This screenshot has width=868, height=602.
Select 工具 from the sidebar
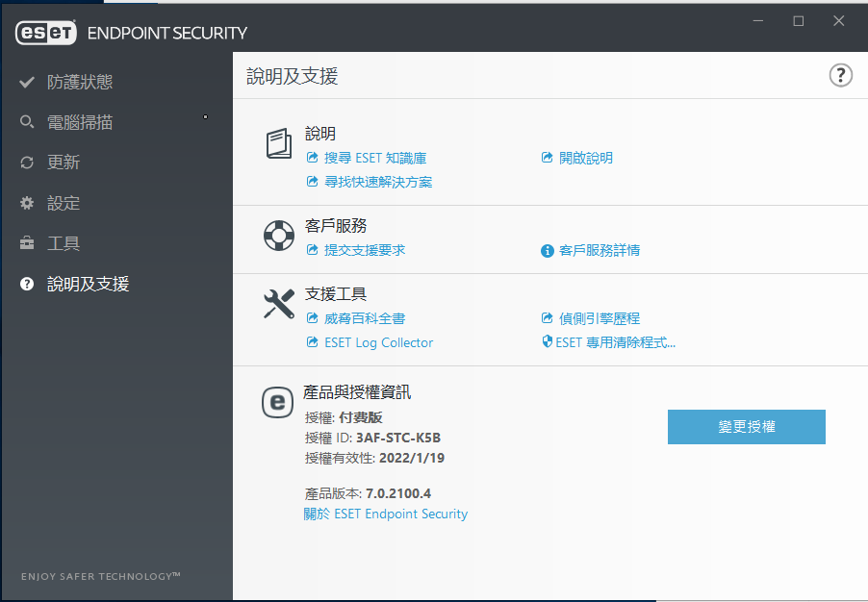click(64, 244)
